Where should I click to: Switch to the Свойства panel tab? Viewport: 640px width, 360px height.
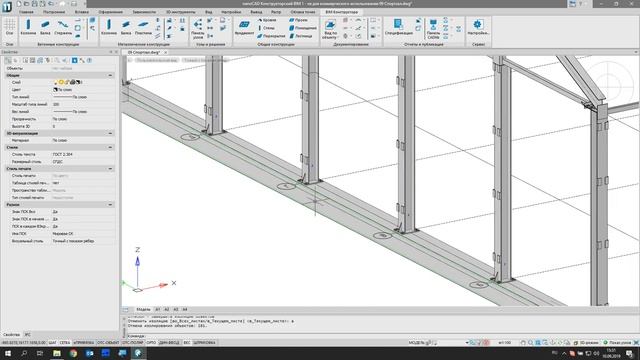click(x=11, y=335)
